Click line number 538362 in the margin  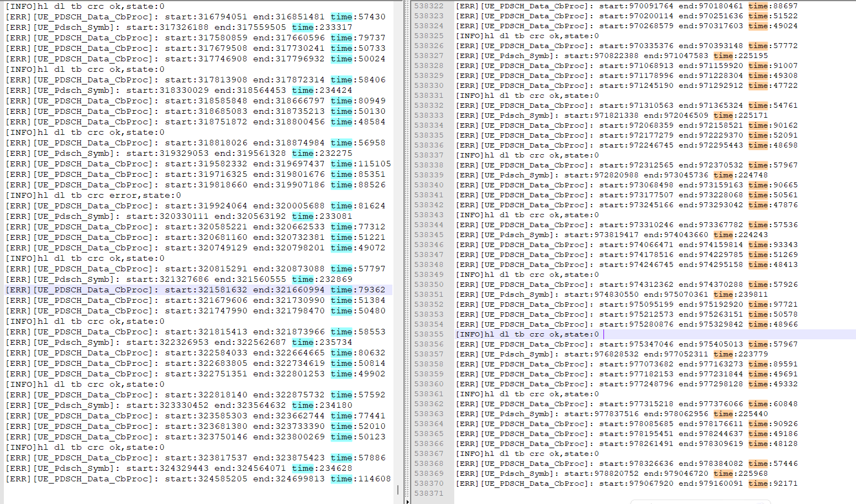coord(429,404)
